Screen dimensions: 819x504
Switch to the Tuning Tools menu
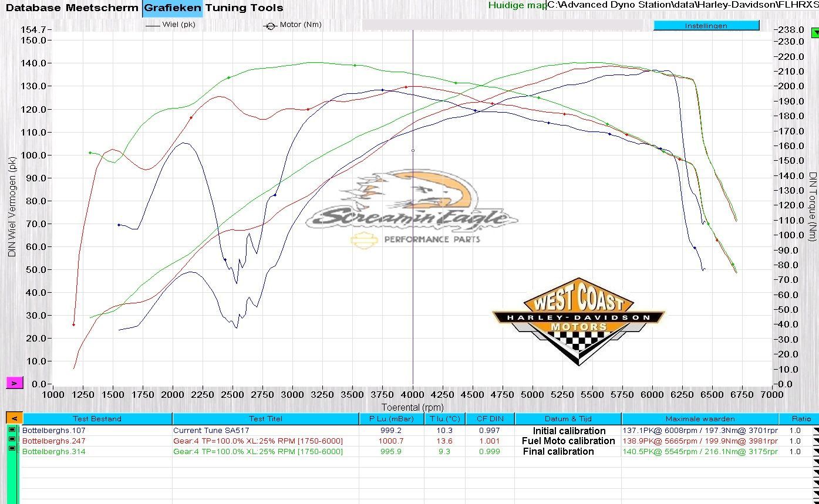point(244,8)
